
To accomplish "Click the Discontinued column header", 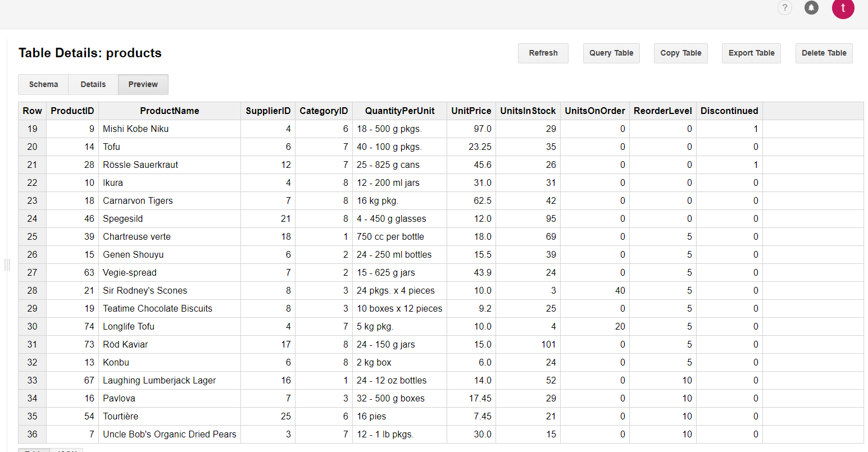I will (x=729, y=111).
